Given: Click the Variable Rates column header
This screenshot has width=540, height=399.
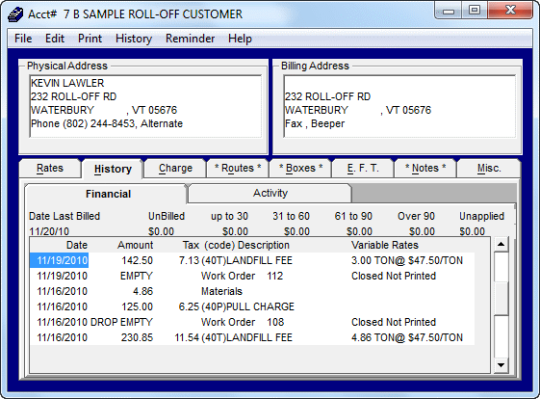Looking at the screenshot, I should click(x=385, y=245).
